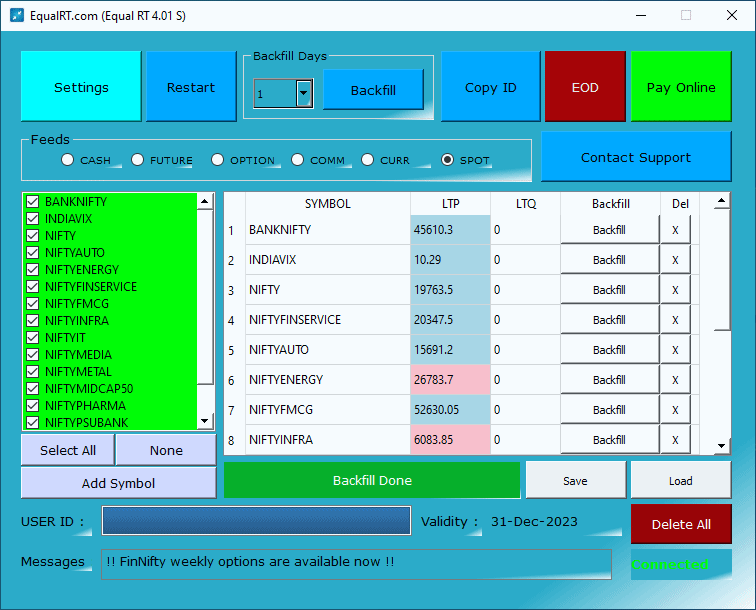
Task: Click the Restart button
Action: 191,86
